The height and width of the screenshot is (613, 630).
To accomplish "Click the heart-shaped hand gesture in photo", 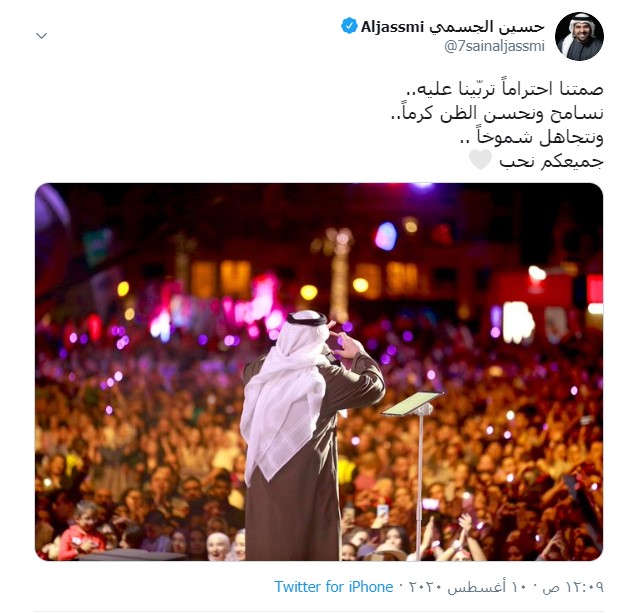I will click(x=340, y=337).
